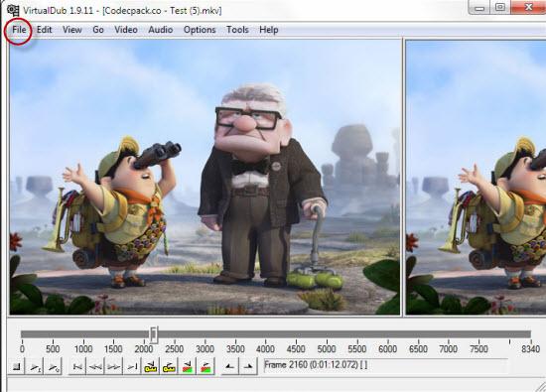Mark selection start (mark in)
The image size is (546, 392).
coord(230,366)
